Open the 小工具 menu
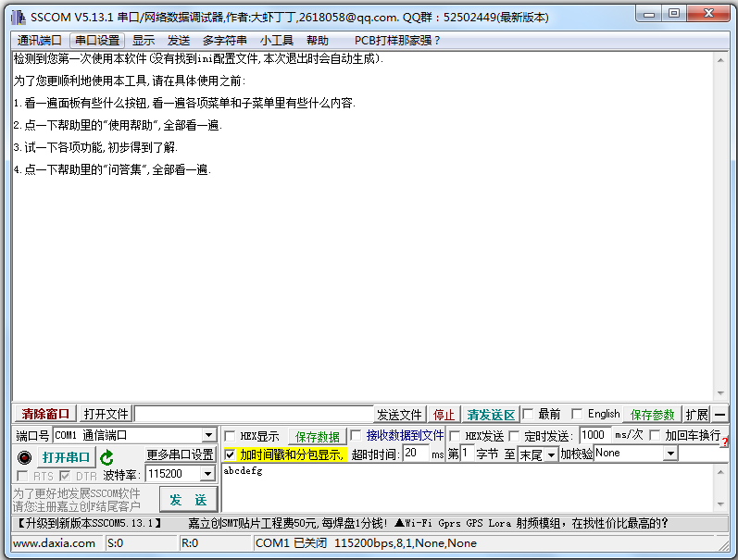Viewport: 738px width, 560px height. coord(277,41)
